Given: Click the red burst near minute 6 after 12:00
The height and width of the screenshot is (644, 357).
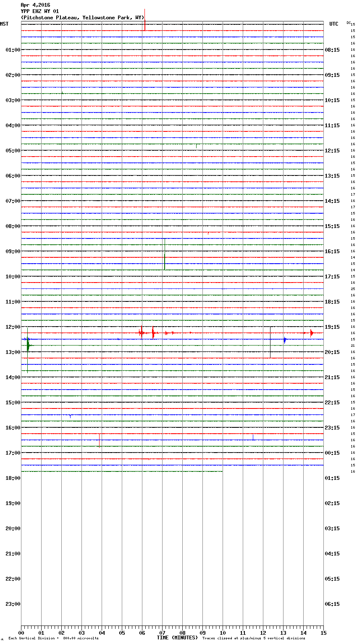Looking at the screenshot, I should [x=142, y=333].
